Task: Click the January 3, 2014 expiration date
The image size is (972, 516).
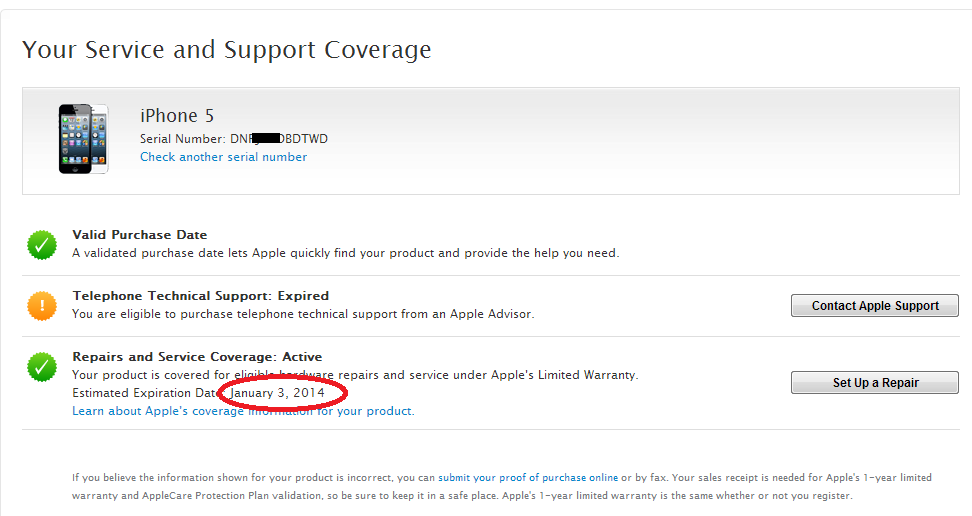Action: [284, 393]
